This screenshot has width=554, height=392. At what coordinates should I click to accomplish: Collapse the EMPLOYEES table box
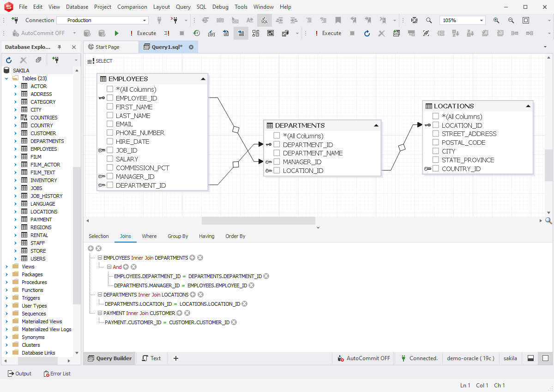click(x=203, y=79)
